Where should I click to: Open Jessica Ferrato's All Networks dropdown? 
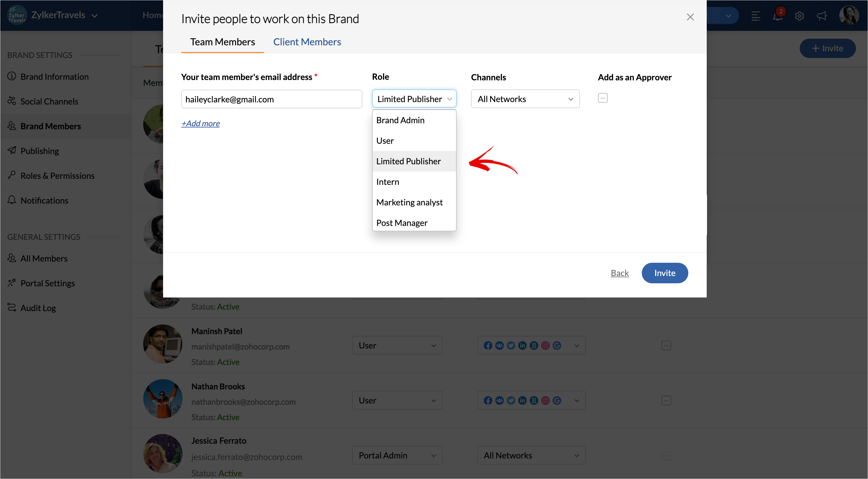(531, 455)
